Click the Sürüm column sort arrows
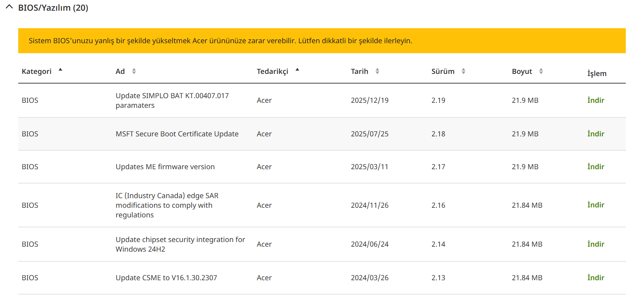Image resolution: width=644 pixels, height=302 pixels. [464, 71]
